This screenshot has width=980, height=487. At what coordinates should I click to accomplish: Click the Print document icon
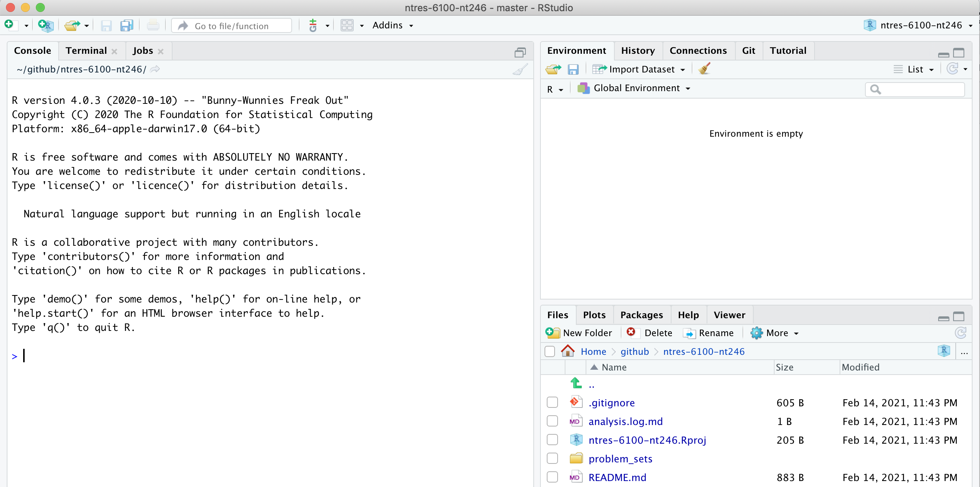point(153,25)
